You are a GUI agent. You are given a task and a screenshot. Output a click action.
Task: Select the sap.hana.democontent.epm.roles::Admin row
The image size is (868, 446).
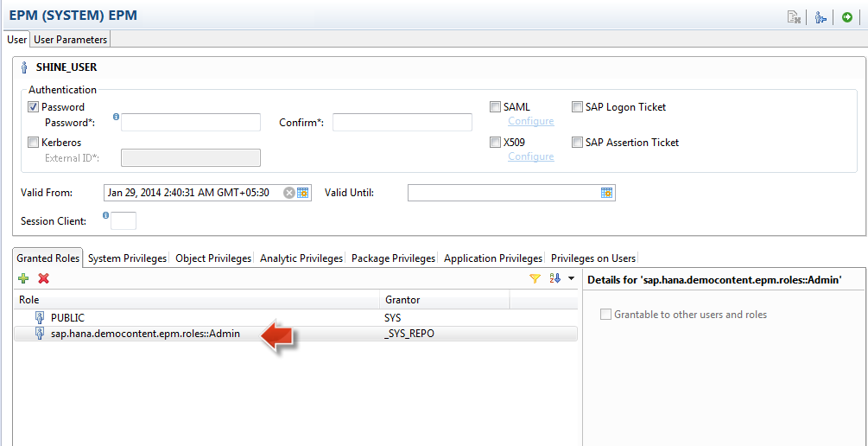(295, 334)
